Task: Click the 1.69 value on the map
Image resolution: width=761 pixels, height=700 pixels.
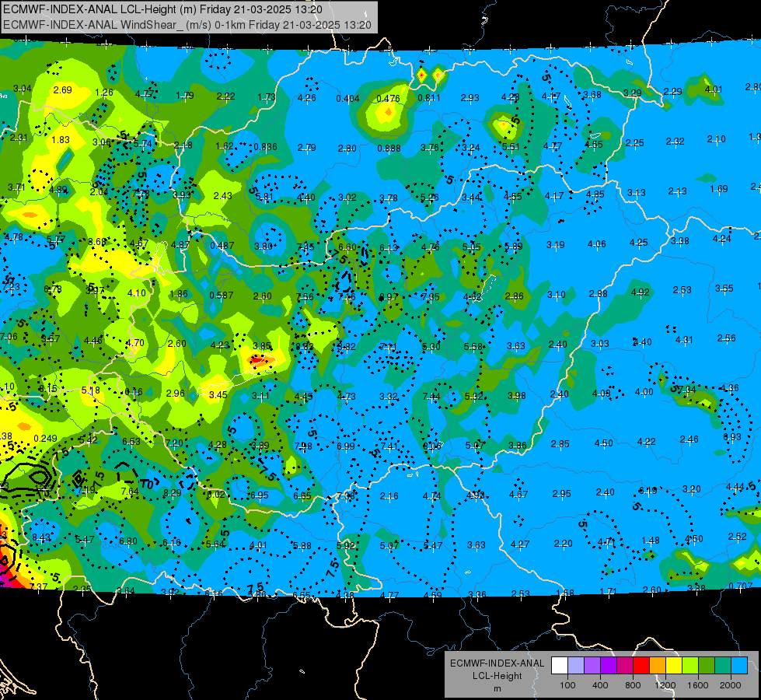Action: pyautogui.click(x=719, y=188)
